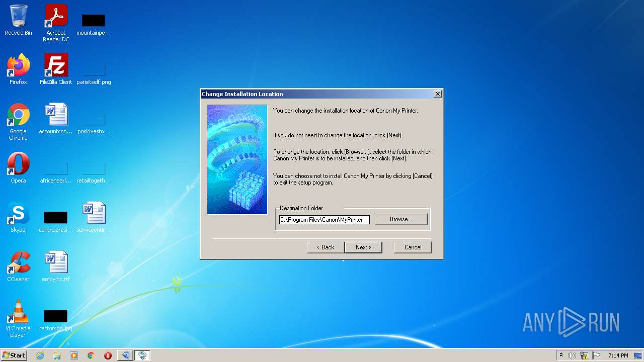Image resolution: width=644 pixels, height=362 pixels.
Task: Open the FileZilla Client shortcut
Action: click(56, 70)
